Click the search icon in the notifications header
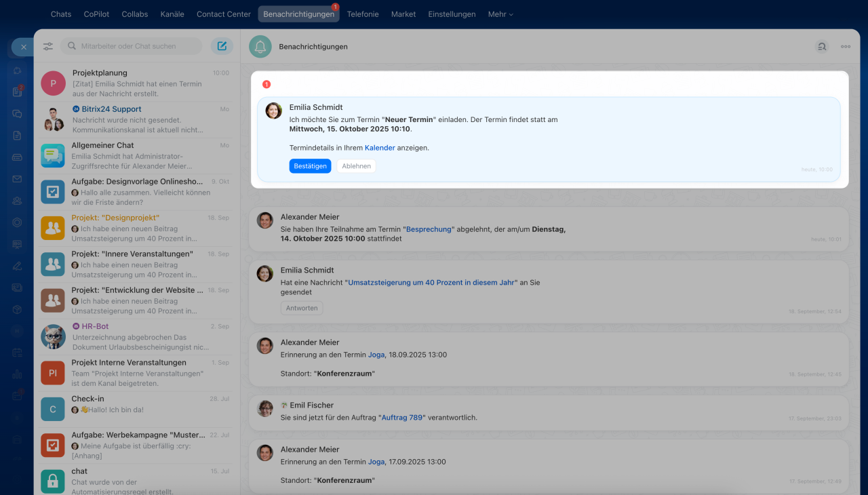868x495 pixels. 822,46
